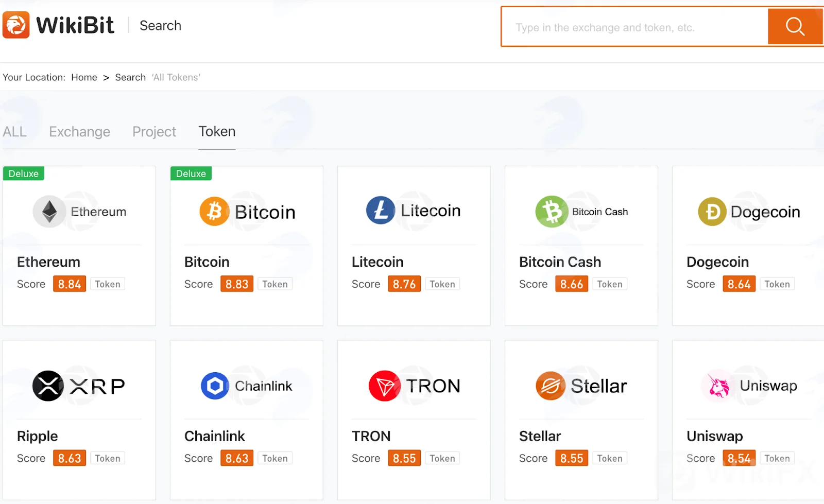
Task: Select the orange Bitcoin logo icon
Action: tap(214, 212)
